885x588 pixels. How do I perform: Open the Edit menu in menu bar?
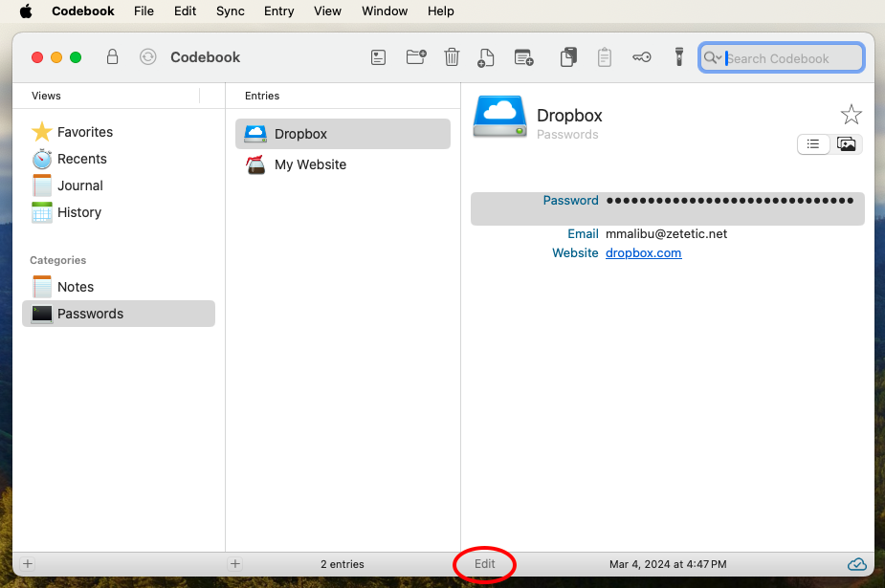pos(185,11)
